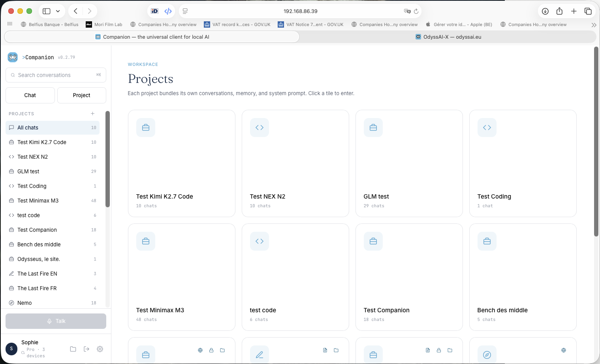Show Safari downloads
This screenshot has height=364, width=600.
tap(545, 11)
